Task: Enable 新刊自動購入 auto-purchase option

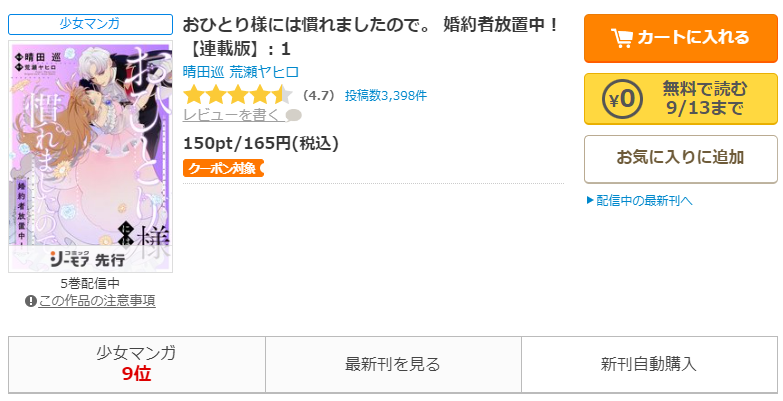Action: tap(649, 365)
